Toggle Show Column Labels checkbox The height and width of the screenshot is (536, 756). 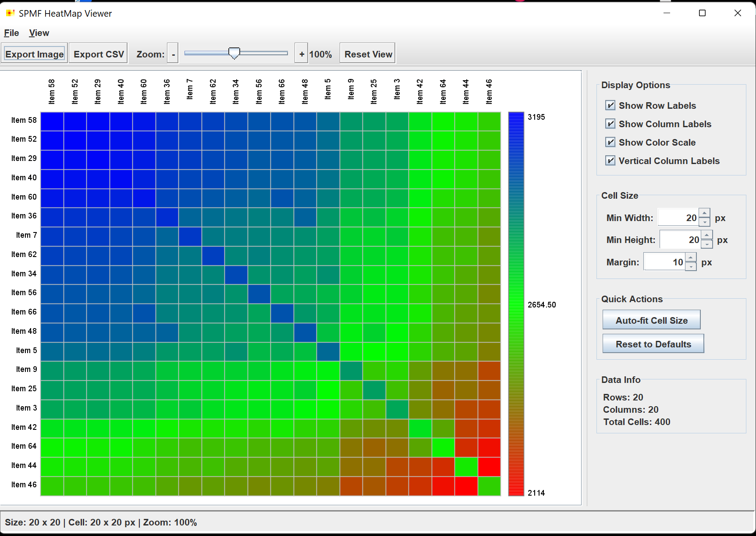610,124
